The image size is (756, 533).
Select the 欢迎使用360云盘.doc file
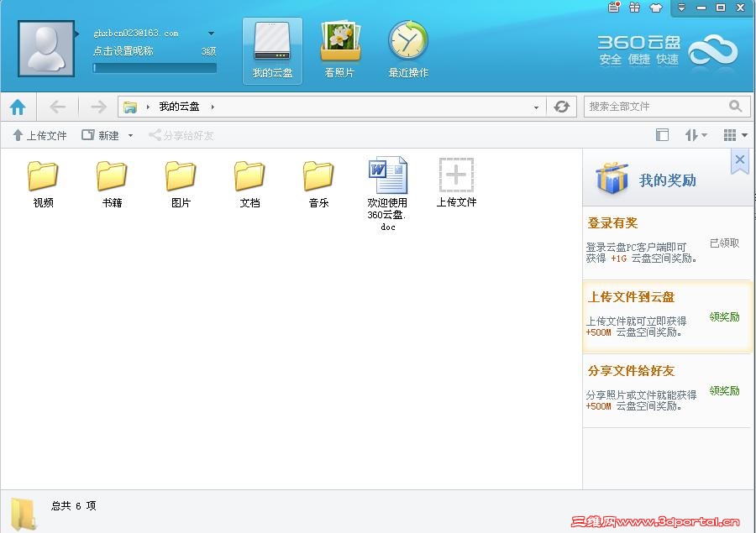[x=387, y=194]
